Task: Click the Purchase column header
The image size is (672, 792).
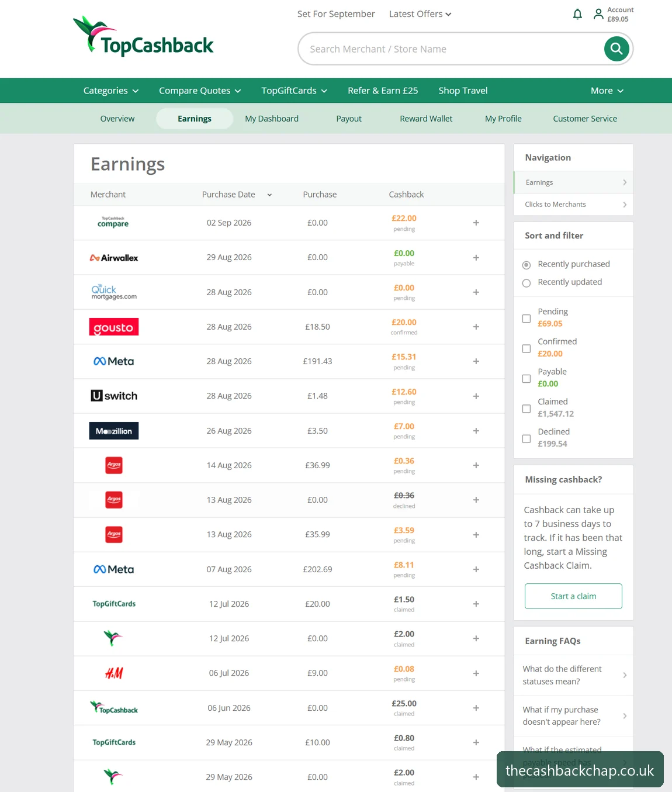Action: (320, 195)
